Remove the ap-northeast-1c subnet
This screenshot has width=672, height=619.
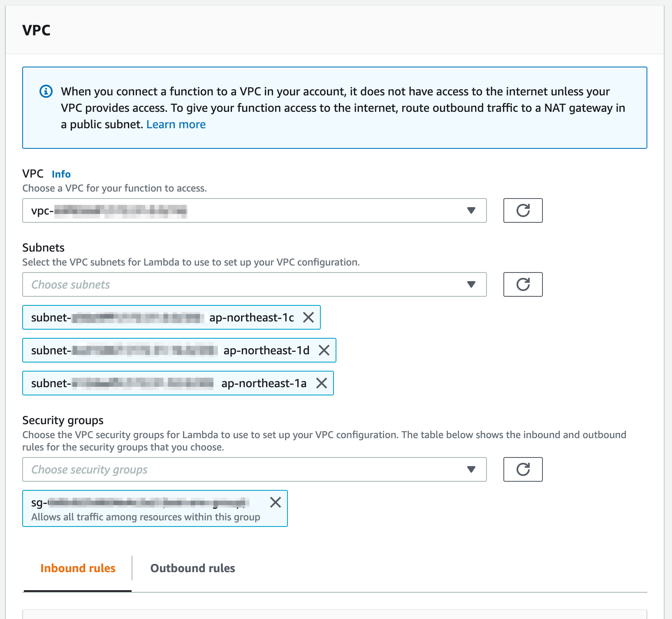pos(308,317)
